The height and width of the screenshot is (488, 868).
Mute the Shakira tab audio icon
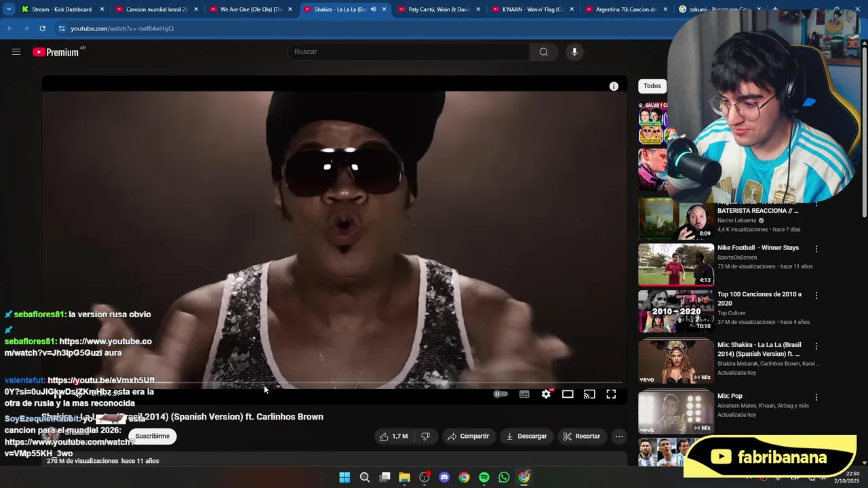pyautogui.click(x=373, y=9)
